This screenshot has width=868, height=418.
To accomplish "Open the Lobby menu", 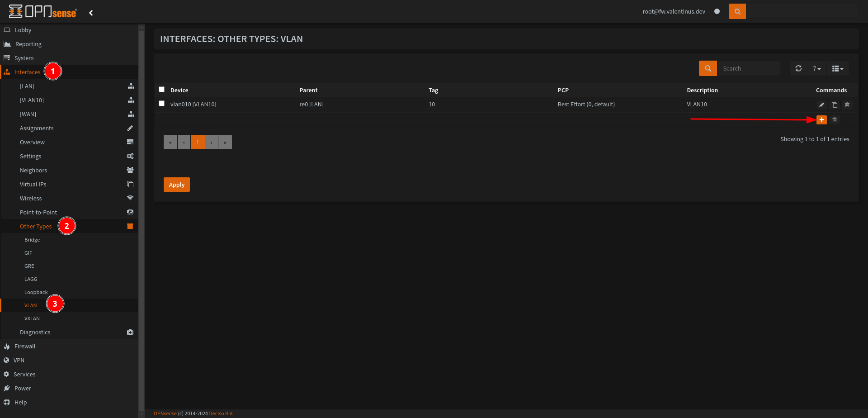I will point(23,30).
